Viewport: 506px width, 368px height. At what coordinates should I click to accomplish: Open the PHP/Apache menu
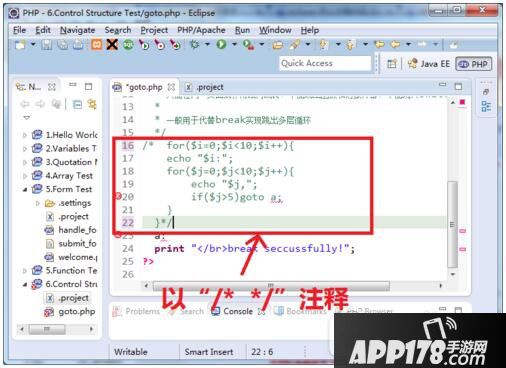click(201, 30)
